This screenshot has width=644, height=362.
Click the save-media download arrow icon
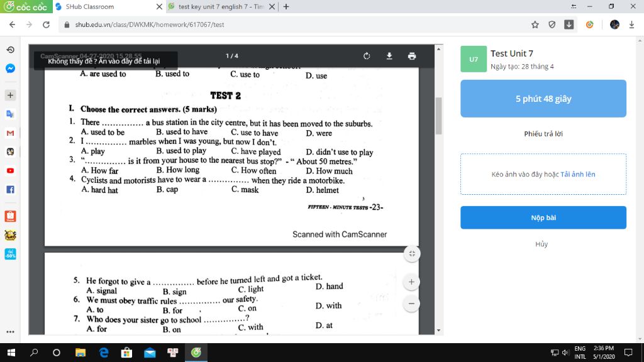(631, 25)
